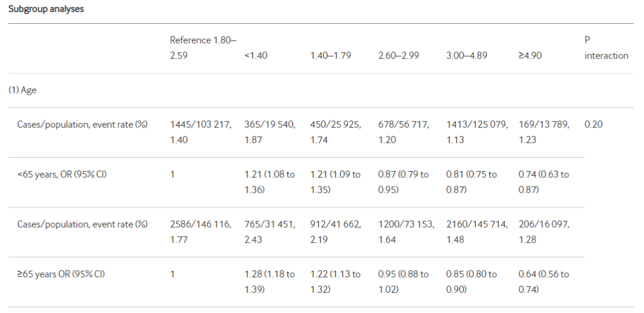Select the cell '365/19 540, 1.87'

click(x=270, y=132)
